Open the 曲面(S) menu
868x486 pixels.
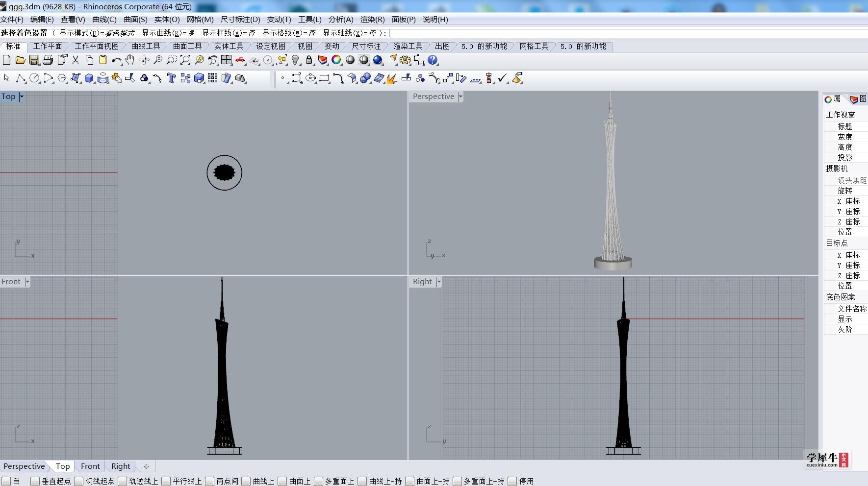click(135, 20)
